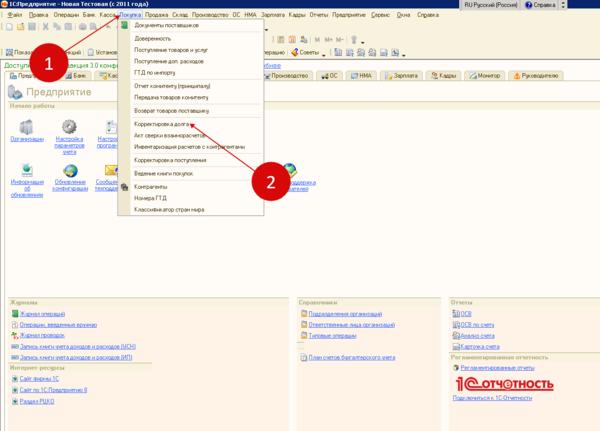Select Корректировка поступления menu item
Image resolution: width=600 pixels, height=431 pixels.
click(197, 160)
